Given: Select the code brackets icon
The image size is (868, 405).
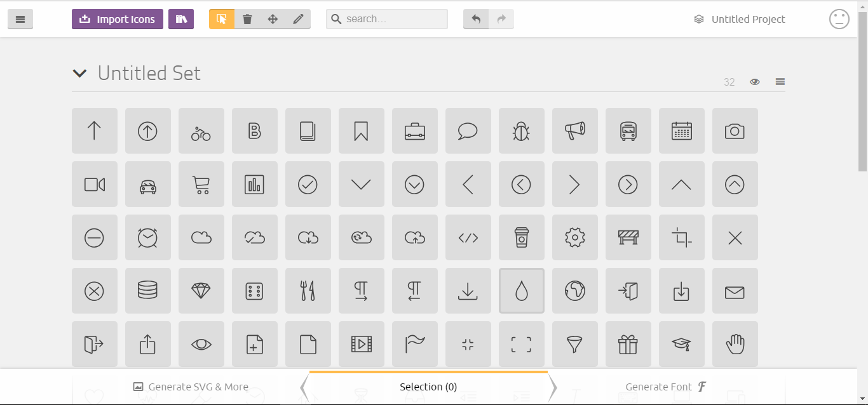Looking at the screenshot, I should coord(468,237).
